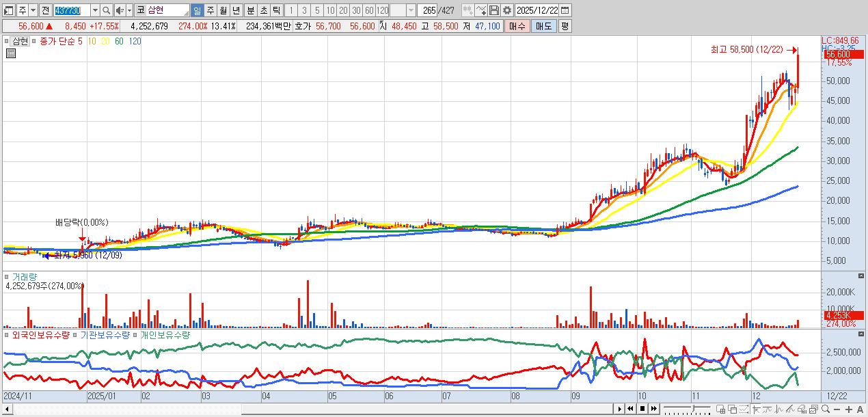Click the 매수 buy button
Viewport: 868px width, 417px height.
[517, 26]
